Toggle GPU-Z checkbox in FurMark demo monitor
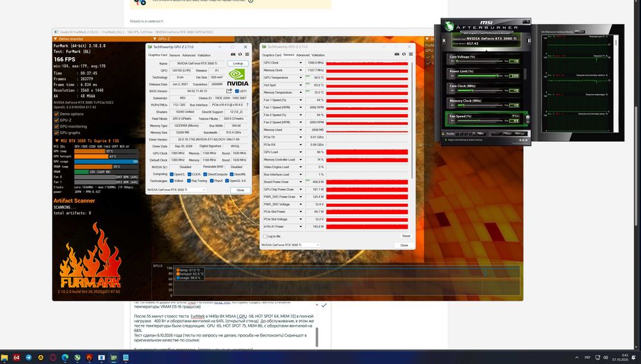 pos(56,120)
